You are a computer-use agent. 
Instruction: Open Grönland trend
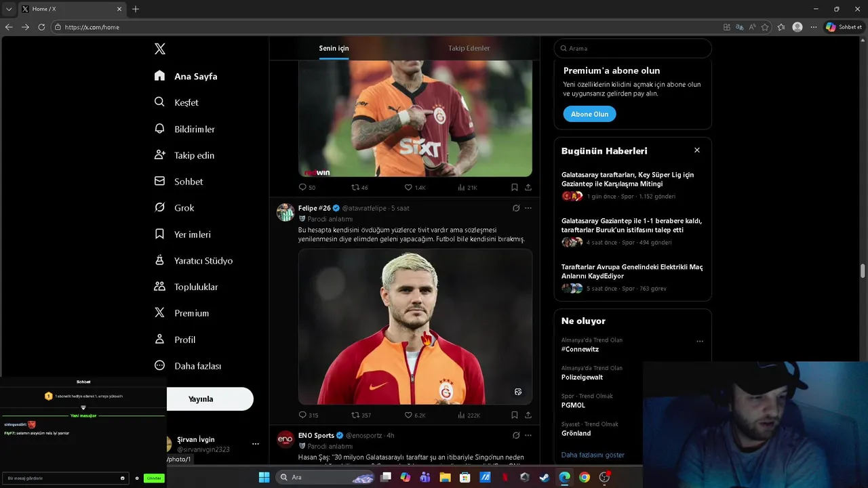coord(576,433)
